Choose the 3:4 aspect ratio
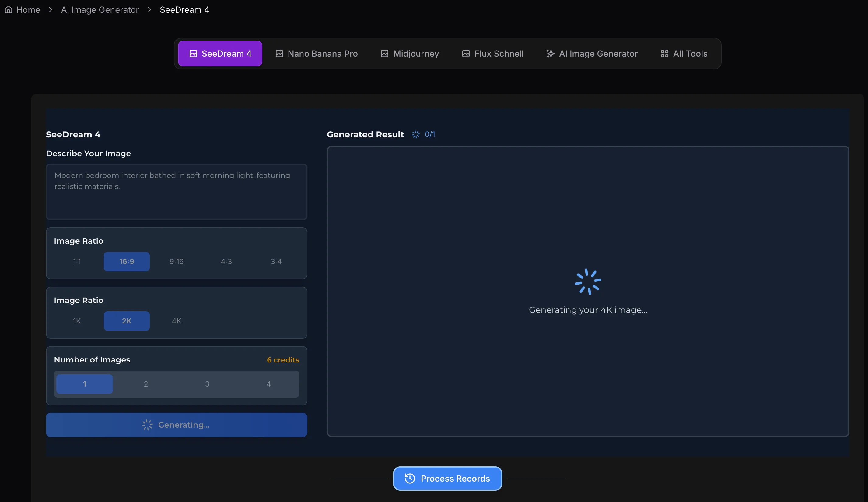The height and width of the screenshot is (502, 868). pyautogui.click(x=276, y=261)
